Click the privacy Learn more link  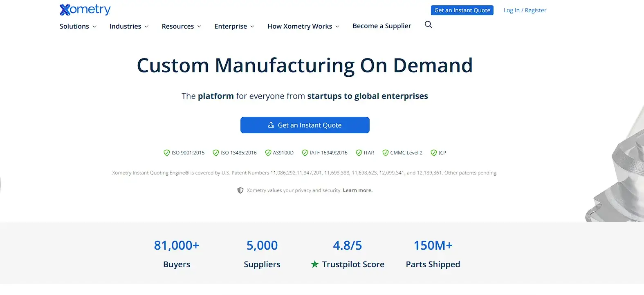[357, 190]
